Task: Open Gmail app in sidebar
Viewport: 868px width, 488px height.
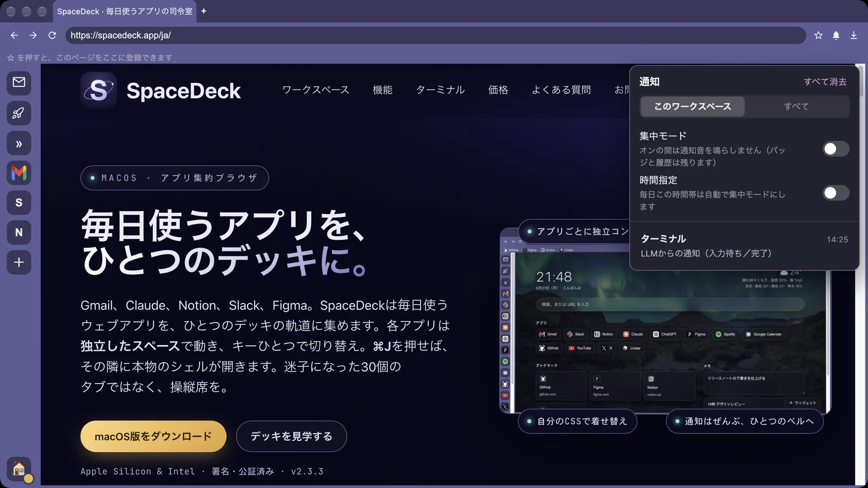Action: 19,173
